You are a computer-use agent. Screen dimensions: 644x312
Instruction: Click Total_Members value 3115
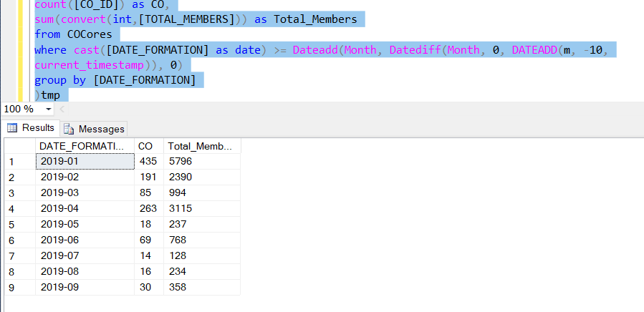(202, 208)
